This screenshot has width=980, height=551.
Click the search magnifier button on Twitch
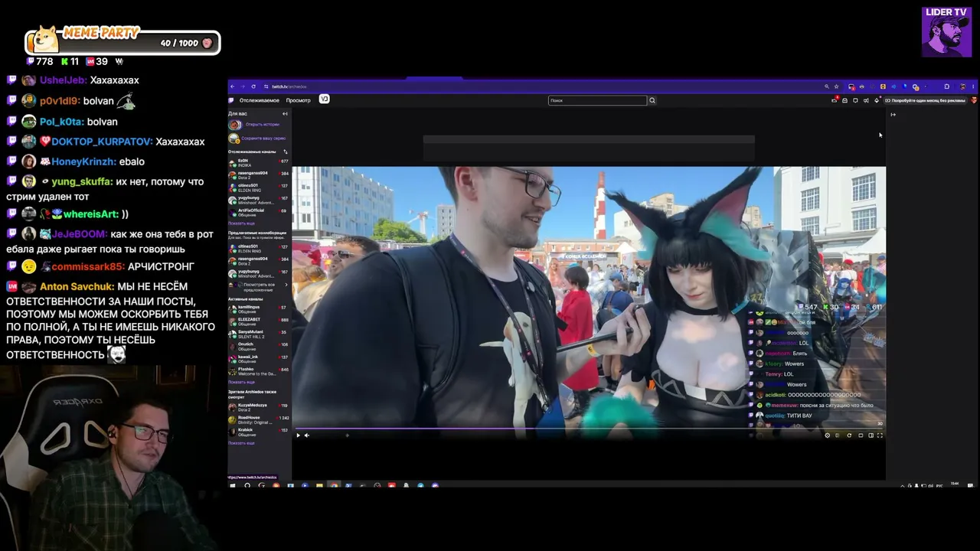click(x=652, y=100)
